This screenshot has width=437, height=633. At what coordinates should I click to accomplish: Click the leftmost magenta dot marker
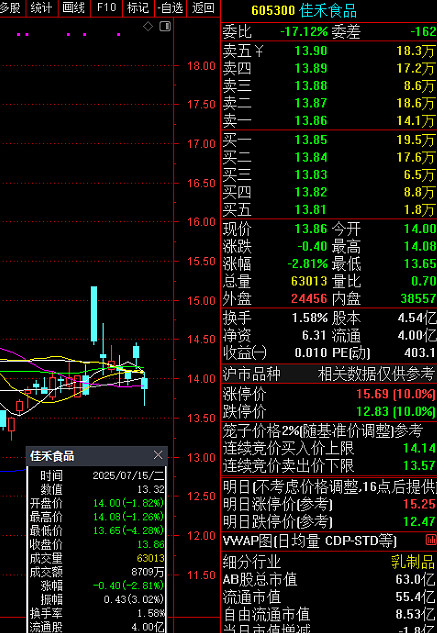pyautogui.click(x=19, y=35)
